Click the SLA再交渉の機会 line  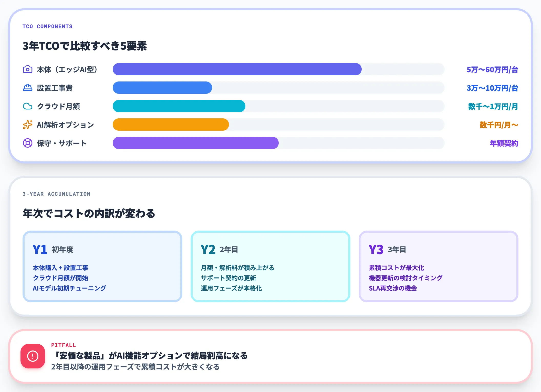click(393, 288)
